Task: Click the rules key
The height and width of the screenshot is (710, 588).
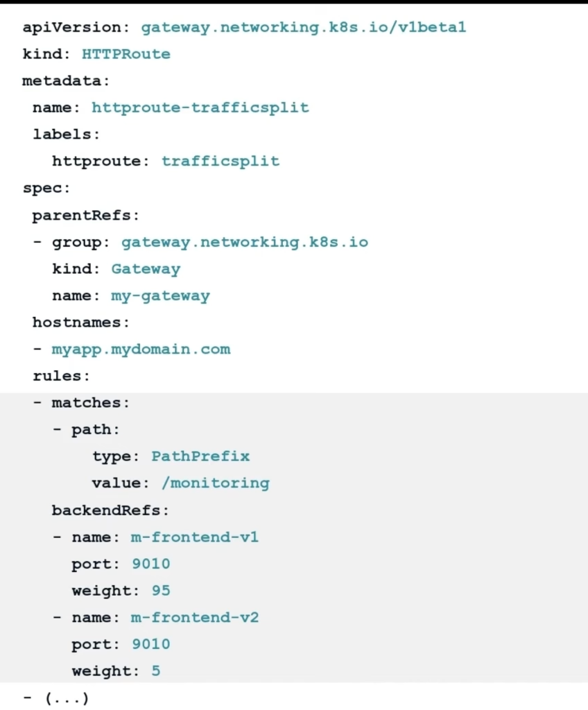Action: point(61,376)
